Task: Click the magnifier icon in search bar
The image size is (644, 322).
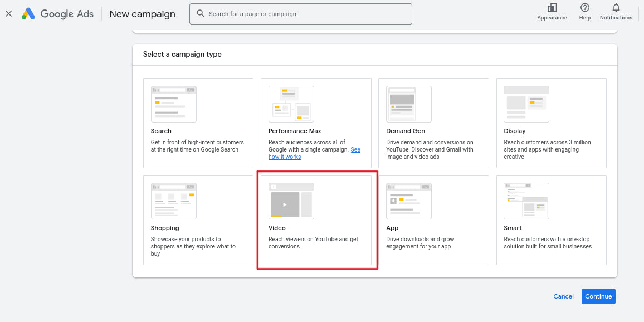Action: [201, 13]
